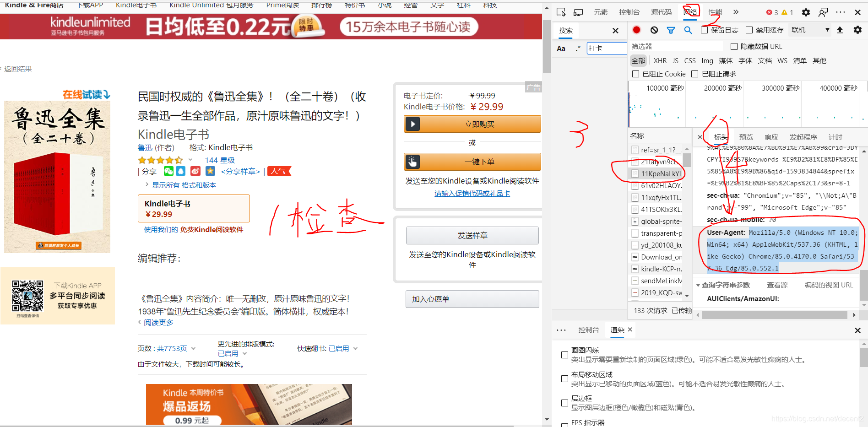The height and width of the screenshot is (427, 868).
Task: Filter requests by XHR type
Action: click(x=660, y=60)
